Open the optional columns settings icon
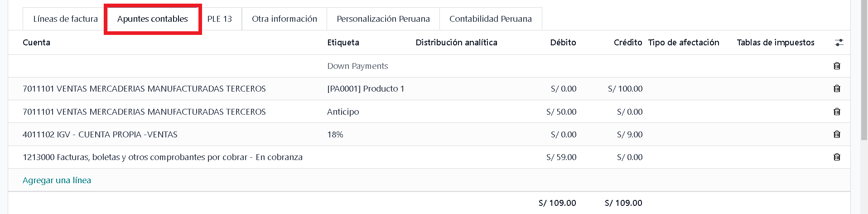868x214 pixels. tap(839, 42)
